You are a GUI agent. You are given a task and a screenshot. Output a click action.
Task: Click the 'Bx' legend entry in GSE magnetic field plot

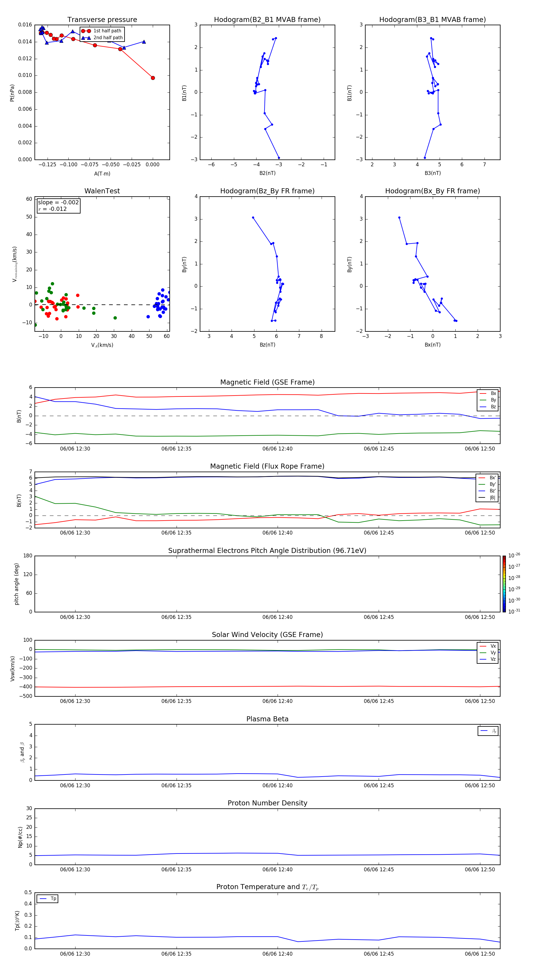pos(488,393)
